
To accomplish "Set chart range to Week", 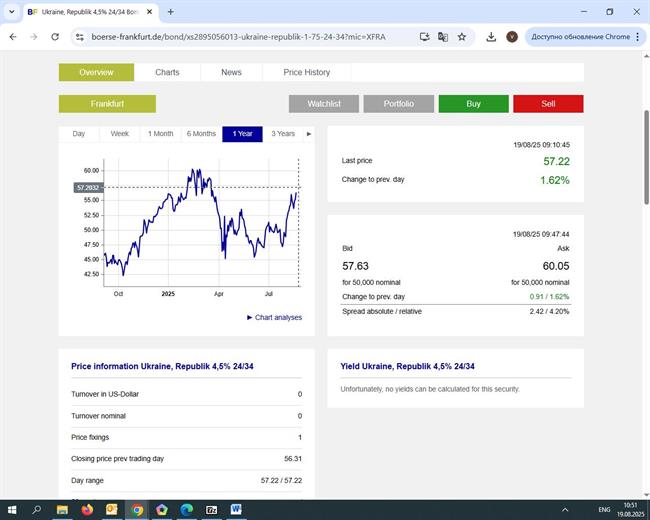I will pyautogui.click(x=119, y=134).
